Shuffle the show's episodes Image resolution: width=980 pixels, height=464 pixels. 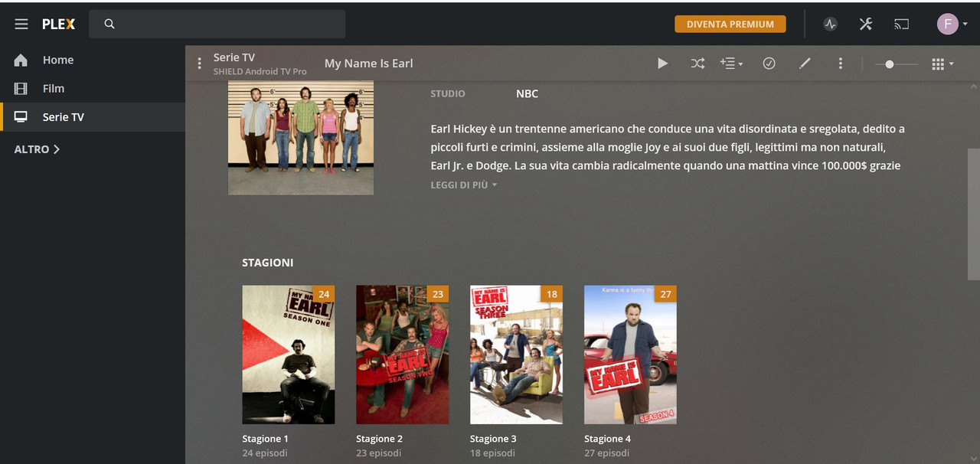coord(697,64)
